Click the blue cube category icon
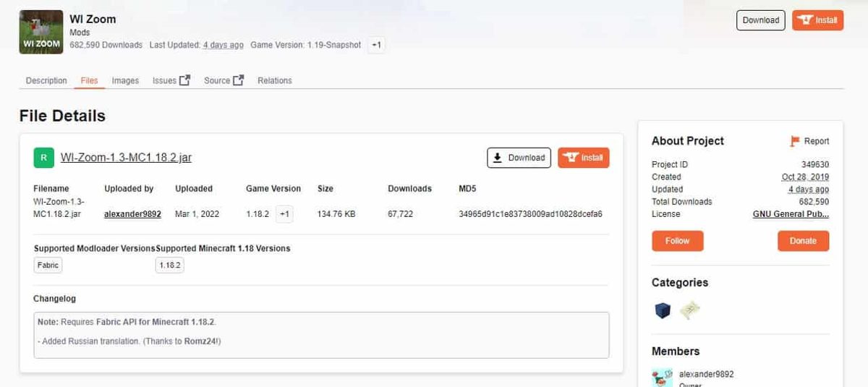Screen dimensions: 868x387 click(663, 311)
